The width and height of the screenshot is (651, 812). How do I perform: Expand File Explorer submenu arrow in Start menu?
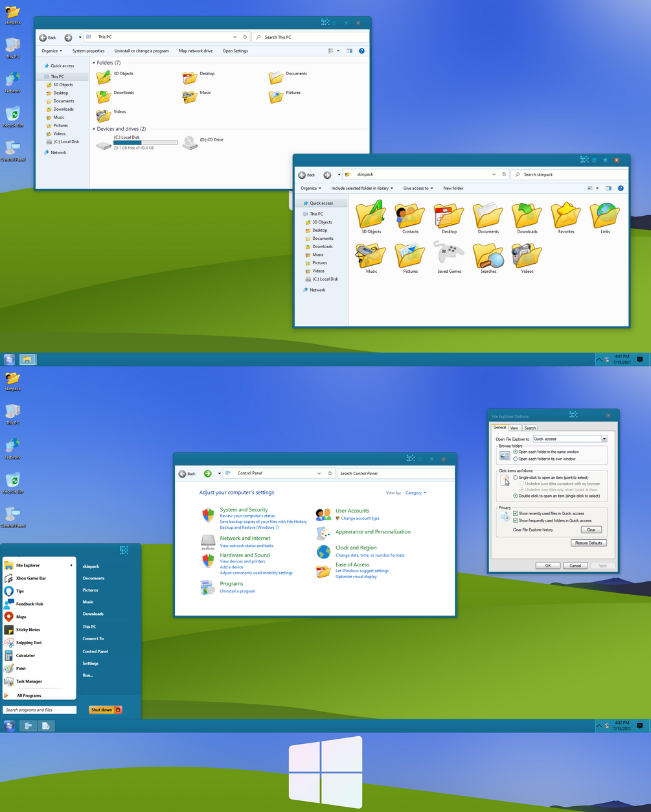pyautogui.click(x=71, y=565)
